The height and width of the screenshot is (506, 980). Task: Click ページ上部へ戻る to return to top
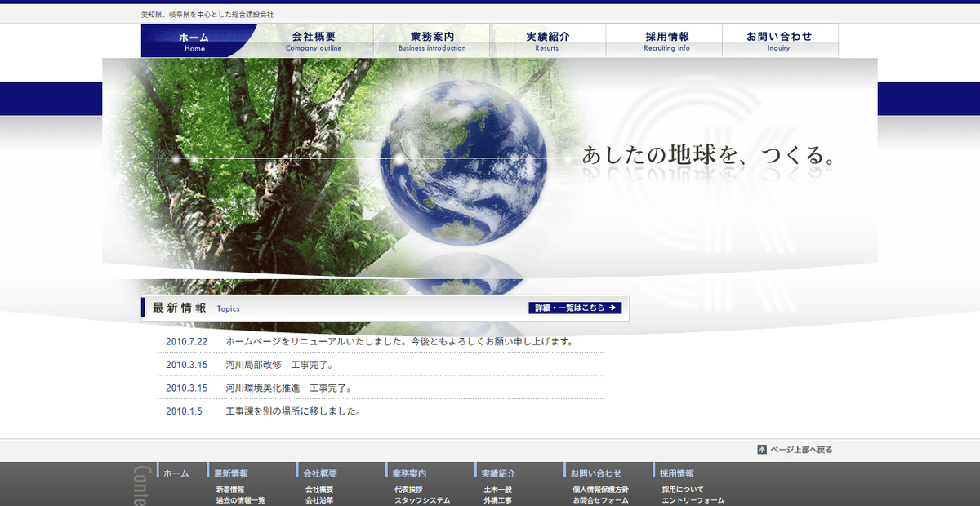click(x=801, y=449)
